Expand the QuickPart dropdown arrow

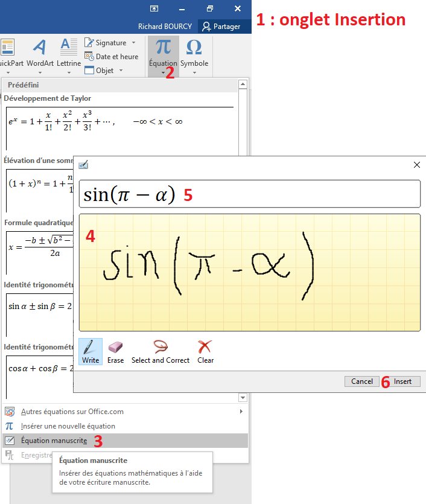click(8, 73)
